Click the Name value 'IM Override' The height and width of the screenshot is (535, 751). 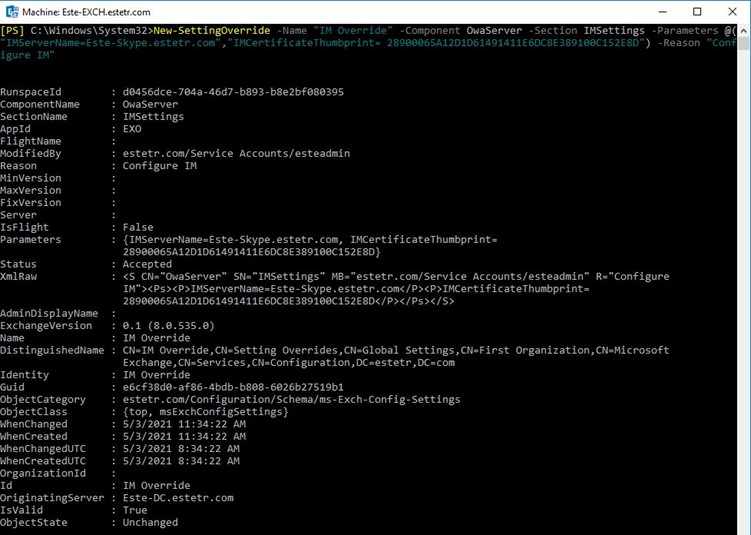tap(157, 338)
